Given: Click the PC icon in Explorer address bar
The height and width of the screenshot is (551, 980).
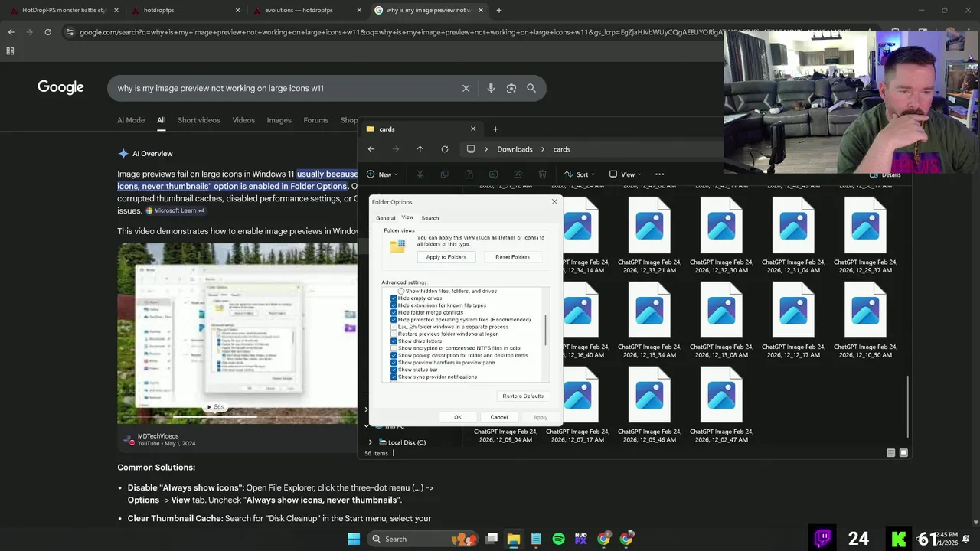Looking at the screenshot, I should (471, 149).
